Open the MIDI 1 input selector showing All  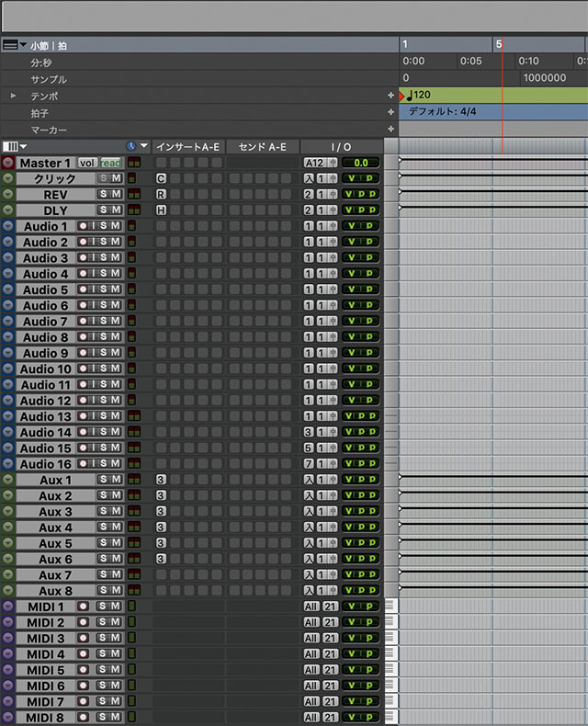311,607
